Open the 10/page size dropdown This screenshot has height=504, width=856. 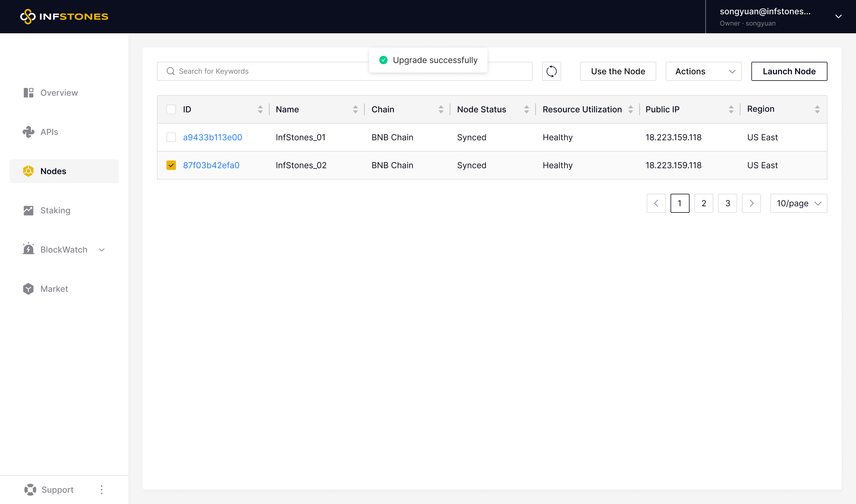click(x=798, y=203)
